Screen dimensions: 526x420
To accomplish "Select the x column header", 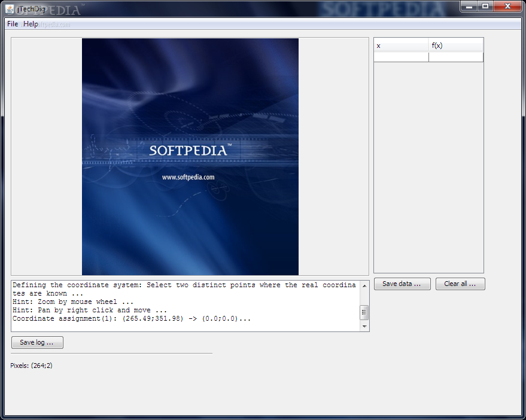I will [401, 45].
